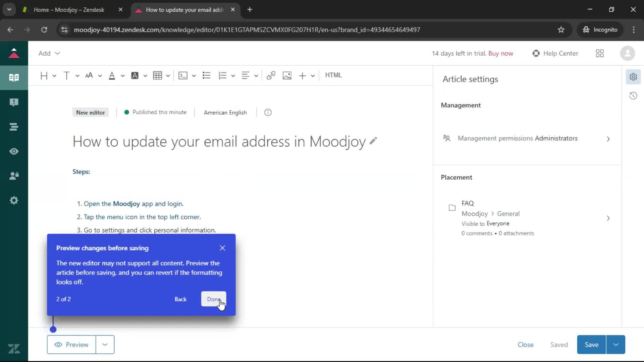This screenshot has height=362, width=644.
Task: Open the user profile avatar
Action: (x=627, y=53)
